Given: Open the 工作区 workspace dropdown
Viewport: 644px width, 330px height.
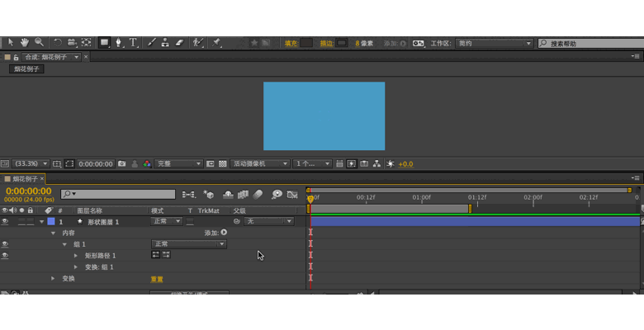Looking at the screenshot, I should 494,43.
